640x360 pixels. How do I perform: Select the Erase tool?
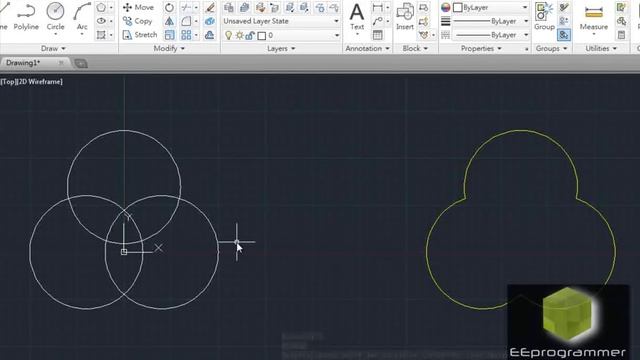coord(210,7)
